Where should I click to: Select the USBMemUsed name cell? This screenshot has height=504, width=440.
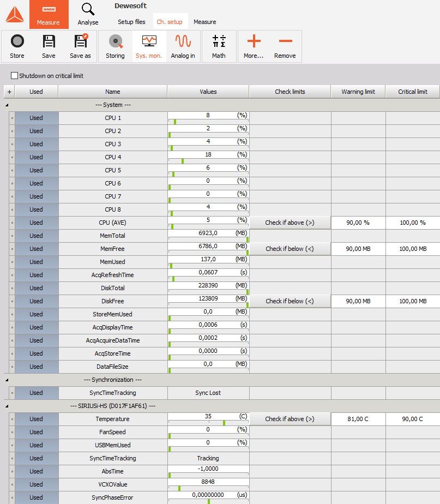tap(113, 446)
